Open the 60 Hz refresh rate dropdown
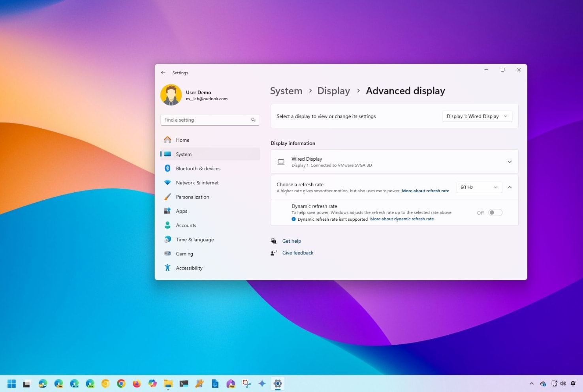The width and height of the screenshot is (583, 392). coord(478,187)
